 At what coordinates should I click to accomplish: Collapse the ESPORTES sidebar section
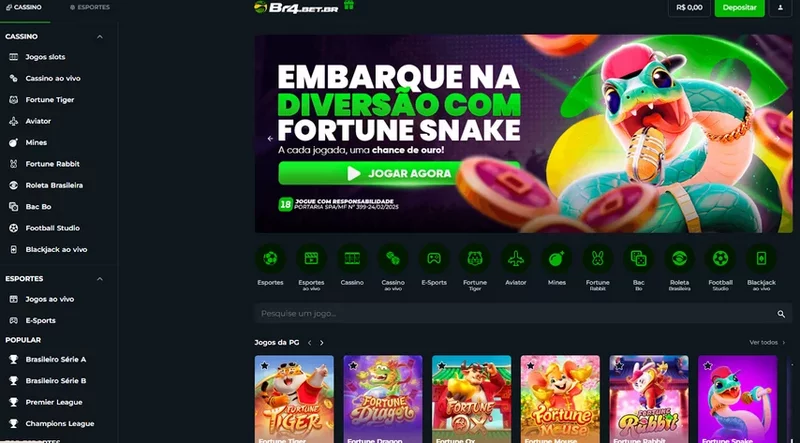pos(100,279)
